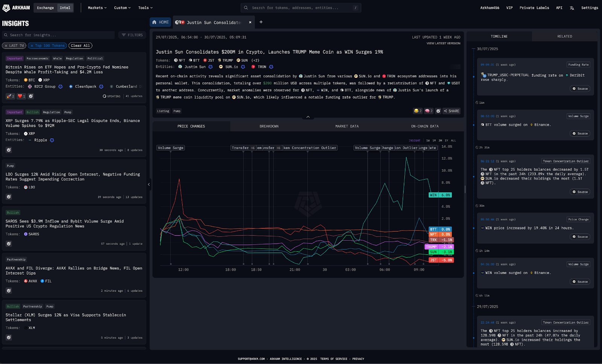This screenshot has width=602, height=364.
Task: Click the TRUMP -2.1% chart legend tag
Action: point(439,247)
